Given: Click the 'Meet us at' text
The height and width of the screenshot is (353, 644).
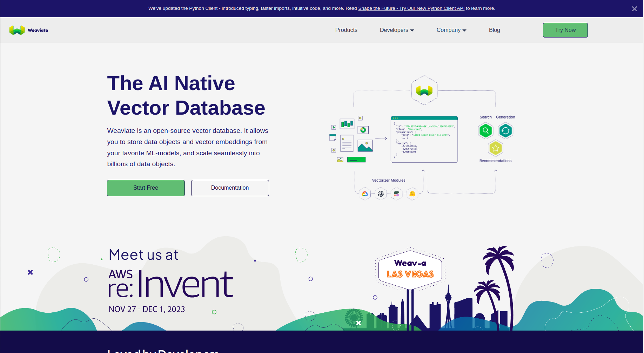Looking at the screenshot, I should tap(143, 255).
